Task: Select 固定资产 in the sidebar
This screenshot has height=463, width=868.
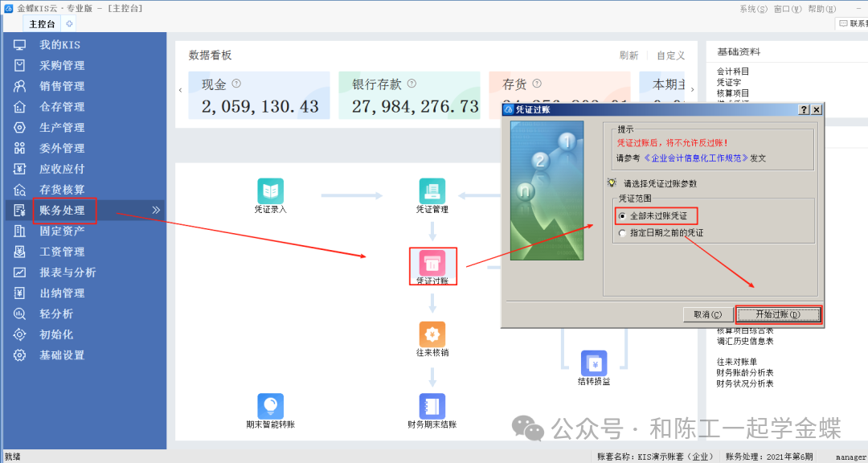Action: click(x=62, y=231)
